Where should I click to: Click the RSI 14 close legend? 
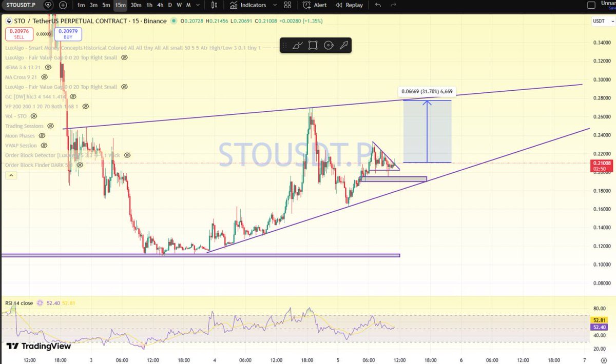coord(19,303)
